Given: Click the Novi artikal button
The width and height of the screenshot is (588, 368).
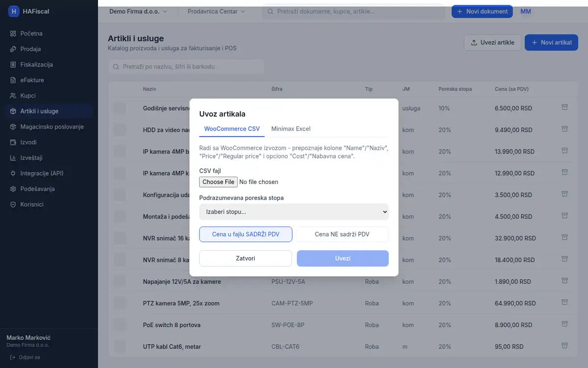Looking at the screenshot, I should click(x=551, y=43).
